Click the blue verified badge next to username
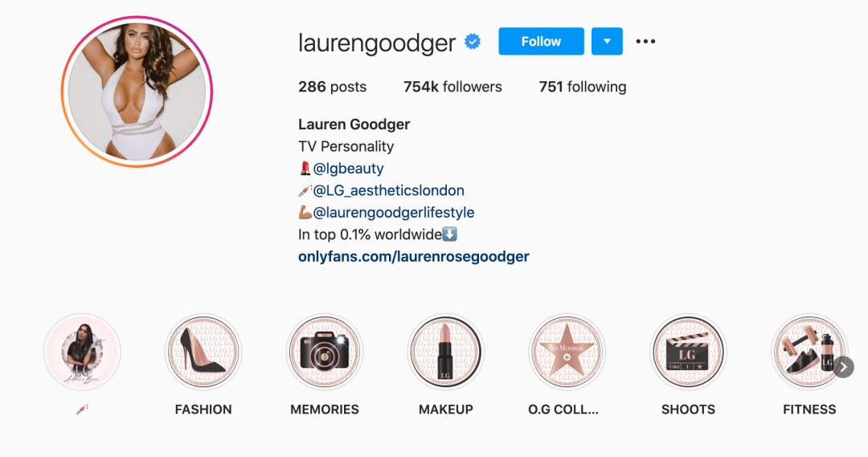 click(x=473, y=42)
